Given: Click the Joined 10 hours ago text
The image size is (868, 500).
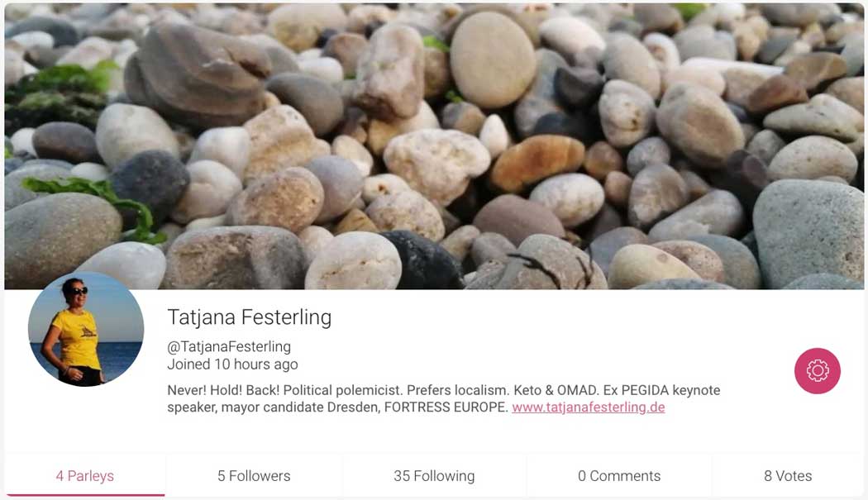Looking at the screenshot, I should (232, 364).
